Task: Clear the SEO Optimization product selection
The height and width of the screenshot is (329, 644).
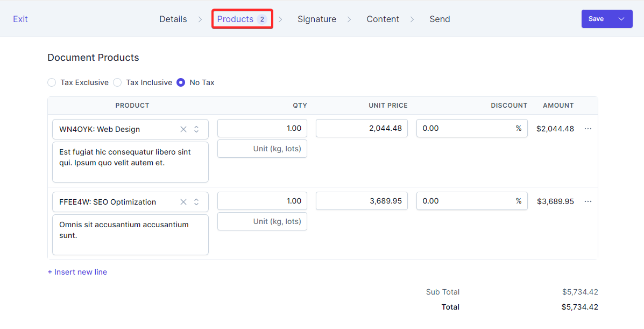Action: [183, 202]
